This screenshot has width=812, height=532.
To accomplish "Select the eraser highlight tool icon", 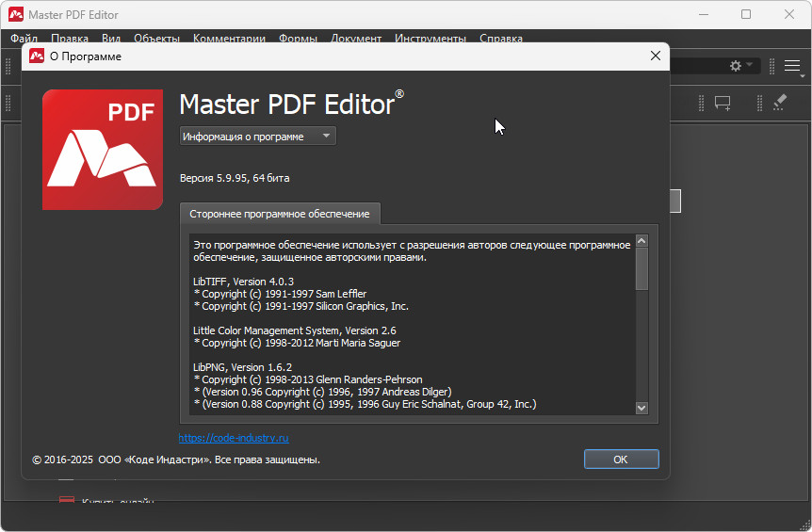I will point(778,103).
